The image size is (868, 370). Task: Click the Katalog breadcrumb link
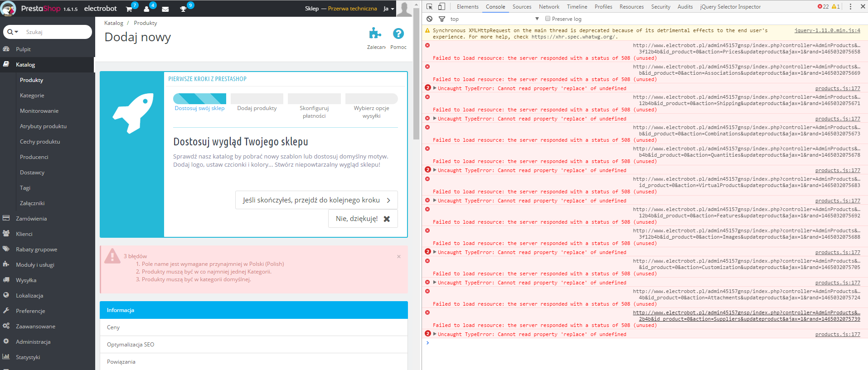tap(114, 23)
